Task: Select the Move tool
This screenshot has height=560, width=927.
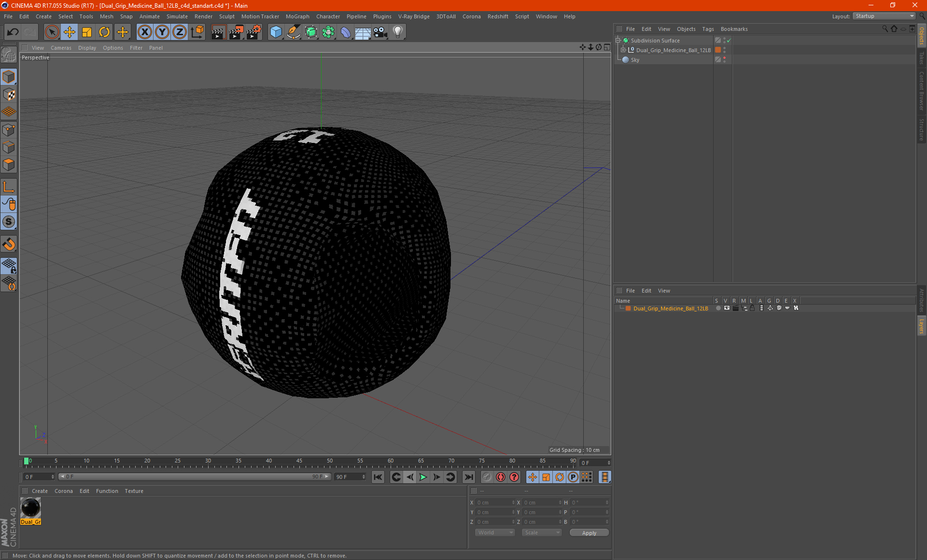Action: 70,32
